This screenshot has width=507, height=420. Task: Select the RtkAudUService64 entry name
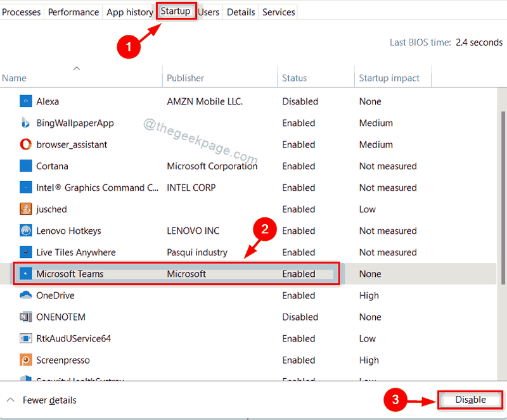point(74,338)
